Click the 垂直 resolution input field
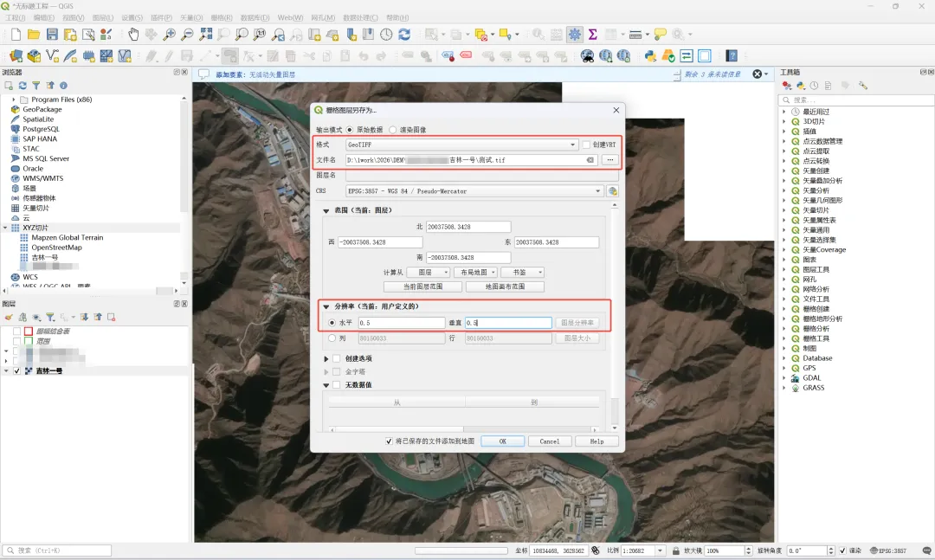 point(509,323)
